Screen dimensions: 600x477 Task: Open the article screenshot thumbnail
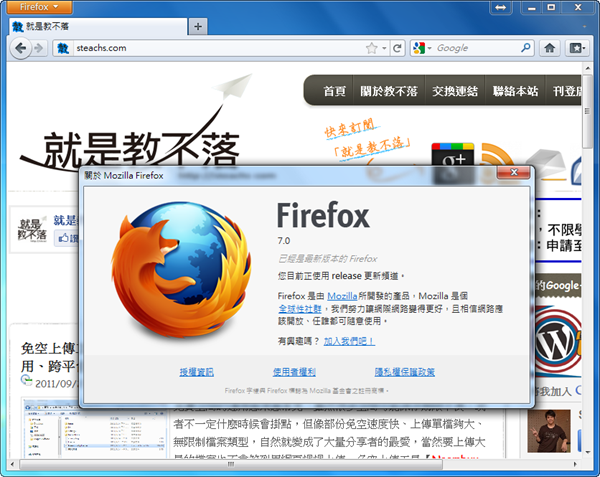[x=95, y=428]
